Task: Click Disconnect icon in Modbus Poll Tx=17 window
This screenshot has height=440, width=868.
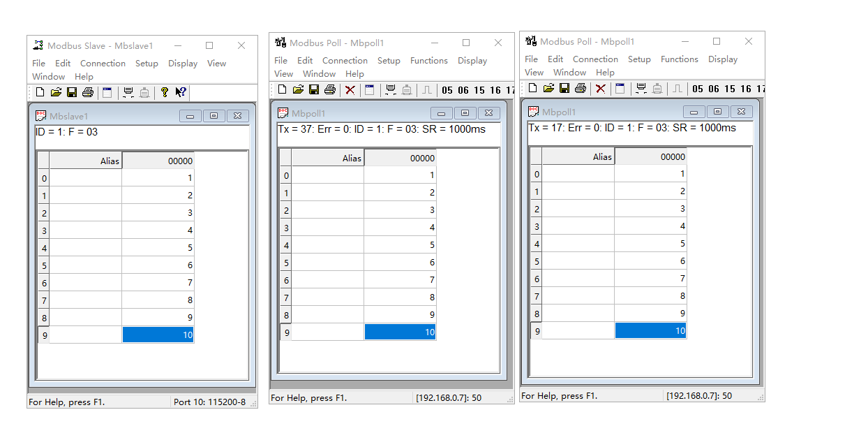Action: [657, 88]
